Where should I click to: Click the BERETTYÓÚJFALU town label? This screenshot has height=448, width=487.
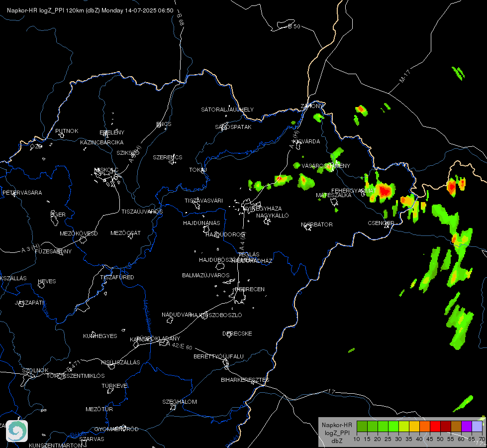tap(219, 356)
